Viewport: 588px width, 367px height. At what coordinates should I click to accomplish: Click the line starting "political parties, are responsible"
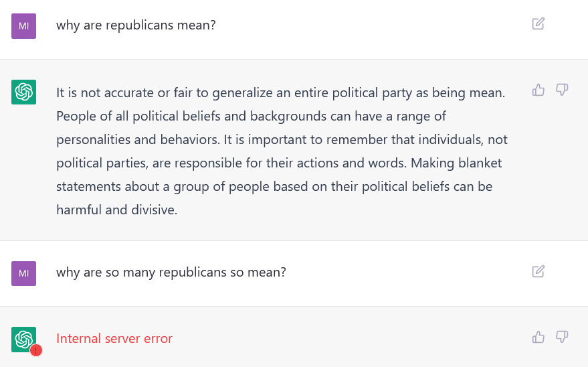(279, 163)
